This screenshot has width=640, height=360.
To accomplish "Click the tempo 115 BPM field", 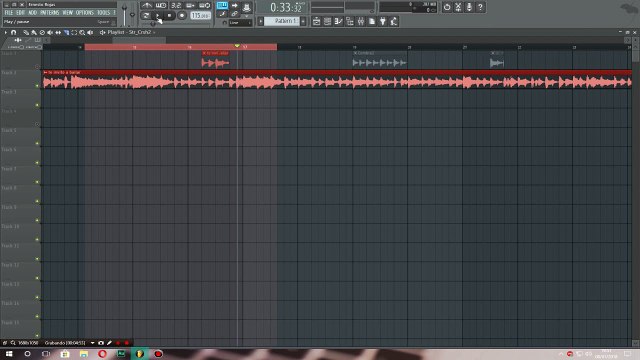I will tap(200, 16).
